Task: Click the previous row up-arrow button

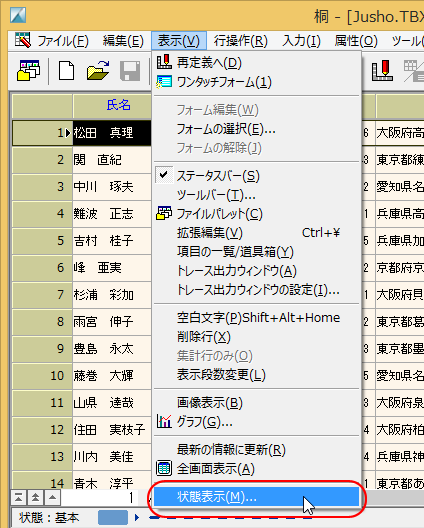Action: [52, 497]
